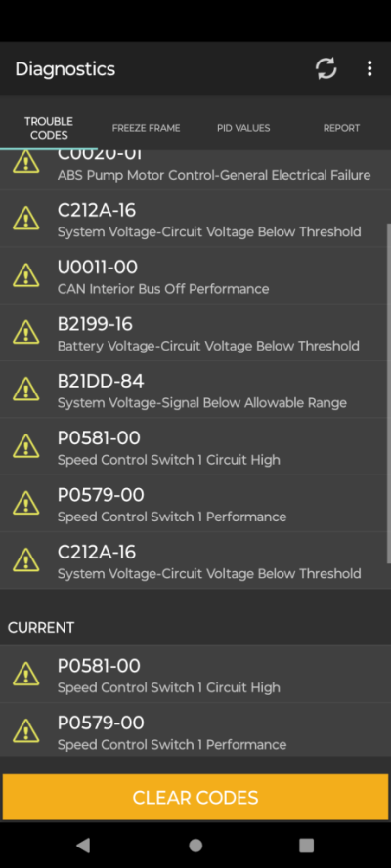Tap warning icon beside B21DD-84 code
The width and height of the screenshot is (391, 868).
tap(26, 390)
